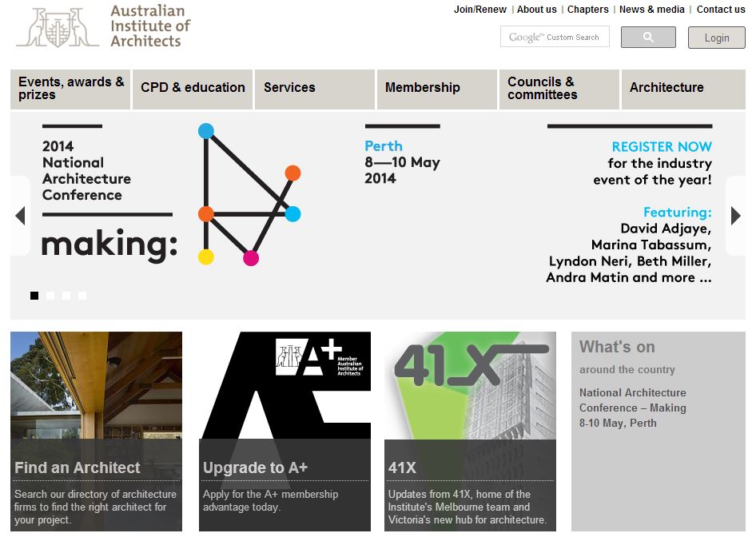The width and height of the screenshot is (756, 541).
Task: Click the search magnifying glass icon
Action: coord(647,37)
